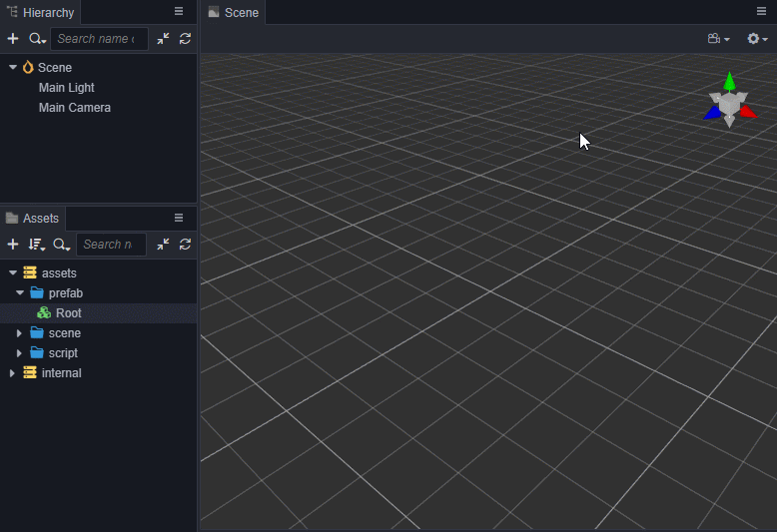Click the Hierarchy search name field
This screenshot has width=777, height=532.
(x=98, y=39)
